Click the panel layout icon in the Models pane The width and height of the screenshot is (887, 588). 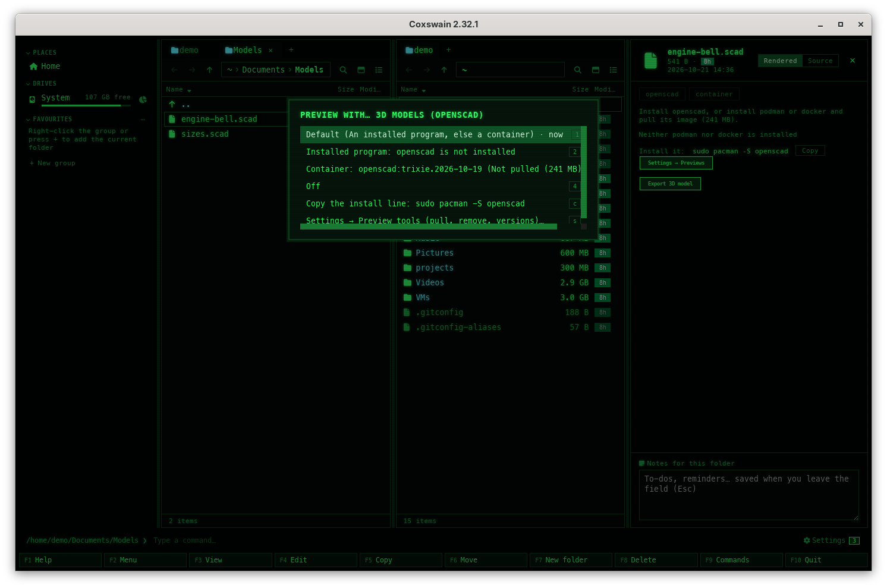click(x=361, y=70)
